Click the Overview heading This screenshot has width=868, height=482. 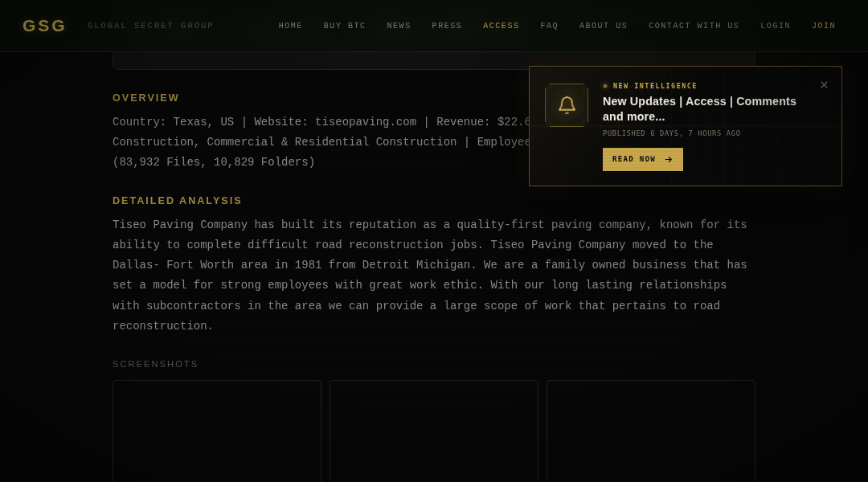coord(146,98)
